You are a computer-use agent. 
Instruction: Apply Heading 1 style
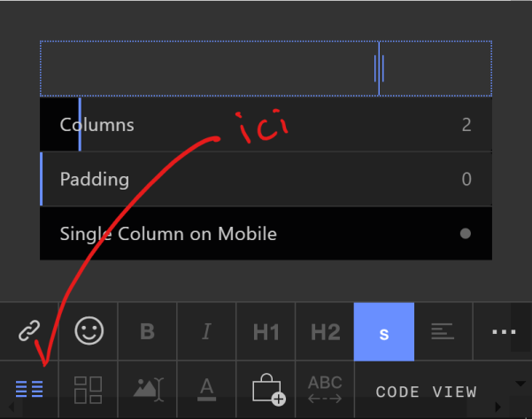(x=266, y=331)
